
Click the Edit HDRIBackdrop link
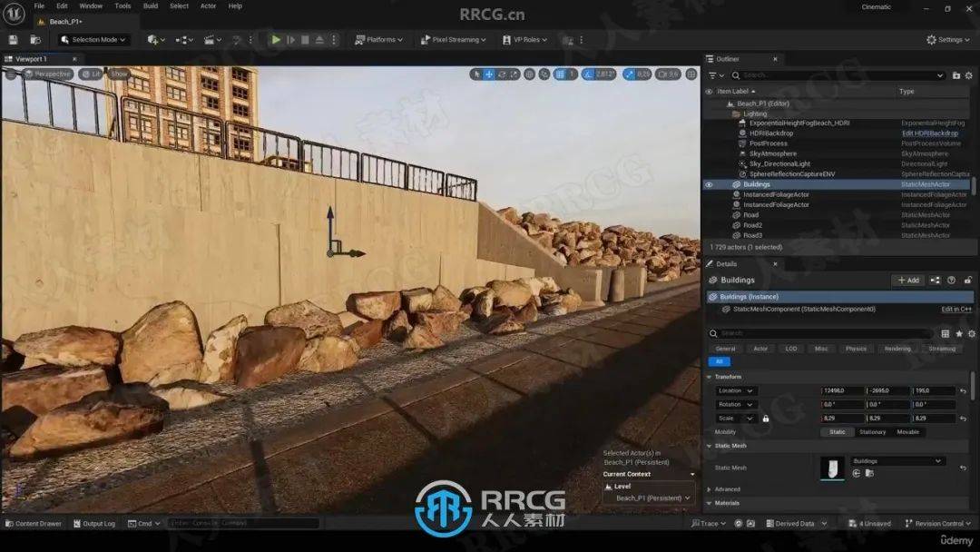(929, 133)
